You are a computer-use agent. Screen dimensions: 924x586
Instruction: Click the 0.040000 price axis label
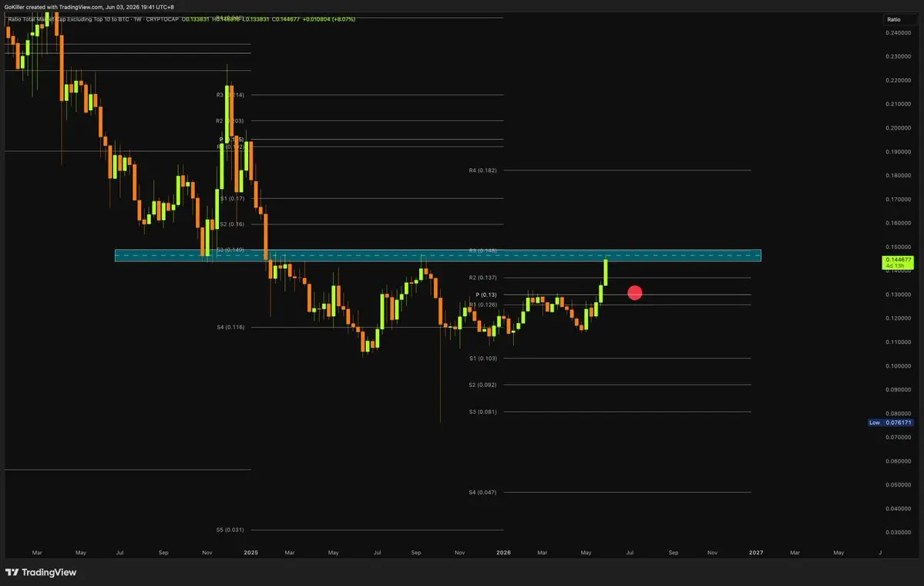click(898, 509)
